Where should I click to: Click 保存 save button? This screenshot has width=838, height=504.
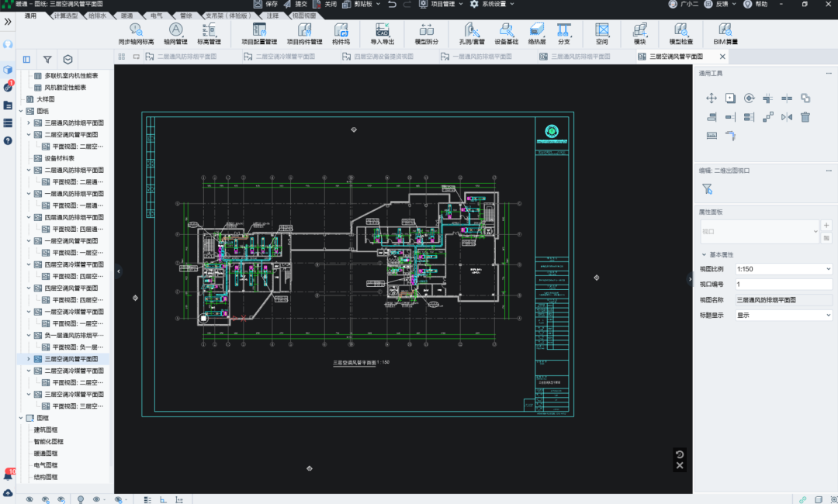point(265,5)
